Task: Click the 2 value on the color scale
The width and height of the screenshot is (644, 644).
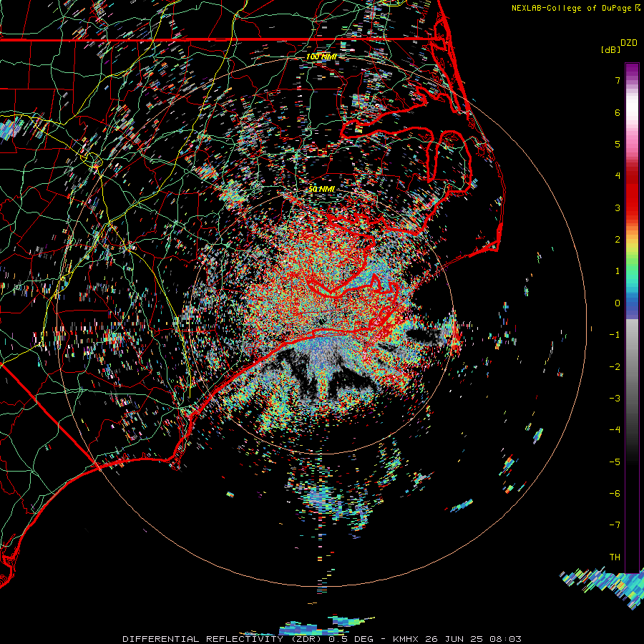Action: (618, 240)
